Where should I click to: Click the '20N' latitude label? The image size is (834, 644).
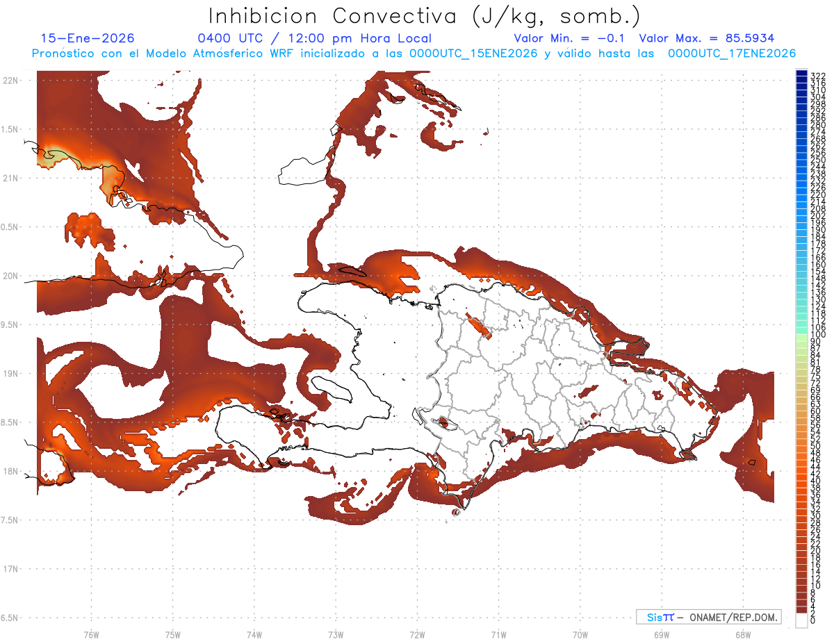[10, 276]
